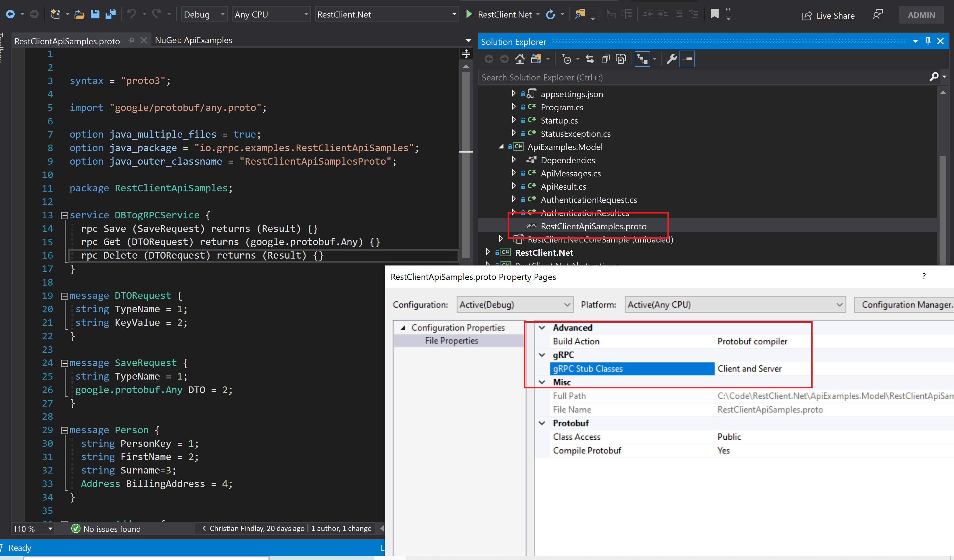
Task: Click the property pages help question mark
Action: pos(924,276)
